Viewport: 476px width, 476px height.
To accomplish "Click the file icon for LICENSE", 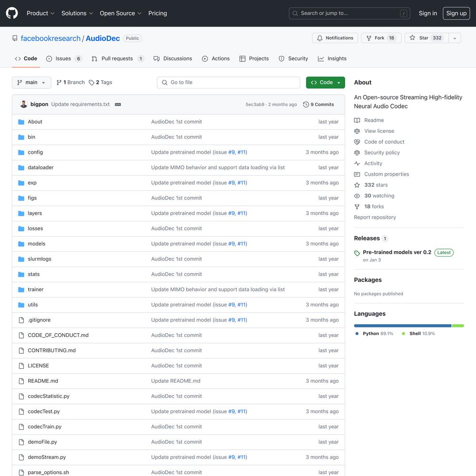I will pyautogui.click(x=21, y=366).
